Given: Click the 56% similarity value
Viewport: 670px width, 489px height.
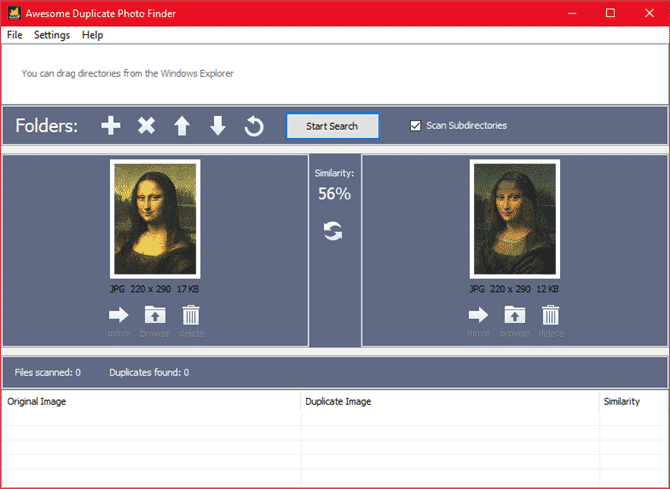Looking at the screenshot, I should 335,194.
